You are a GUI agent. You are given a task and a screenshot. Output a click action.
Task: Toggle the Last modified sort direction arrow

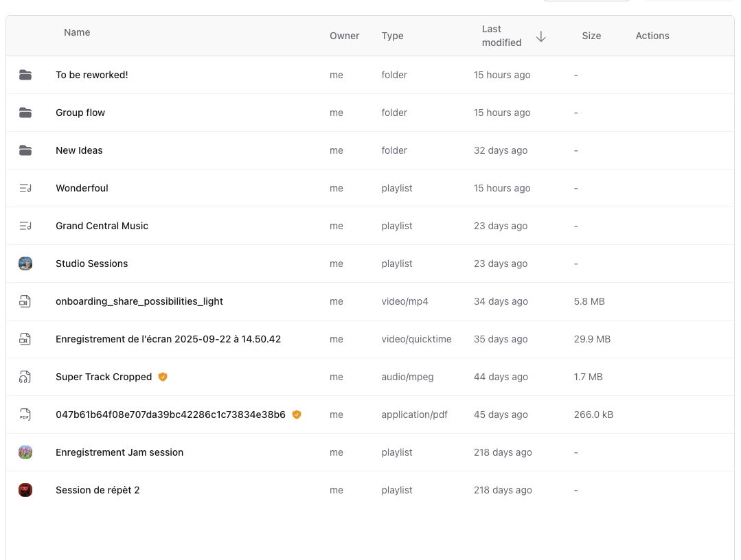click(541, 36)
